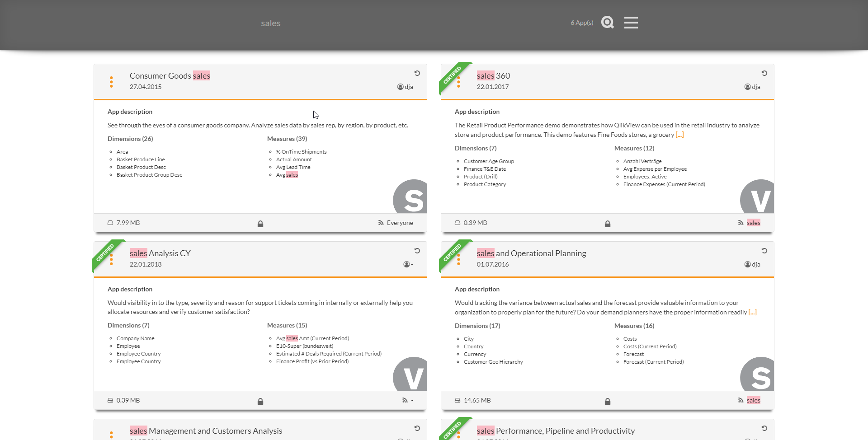Screen dimensions: 868x440
Task: Open the sales Analysis CY app title
Action: coord(160,253)
